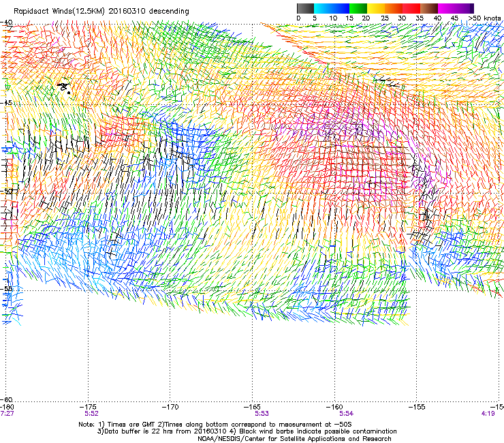The height and width of the screenshot is (443, 504).
Task: Click the blue 10-15 knots legend swatch
Action: tap(341, 8)
